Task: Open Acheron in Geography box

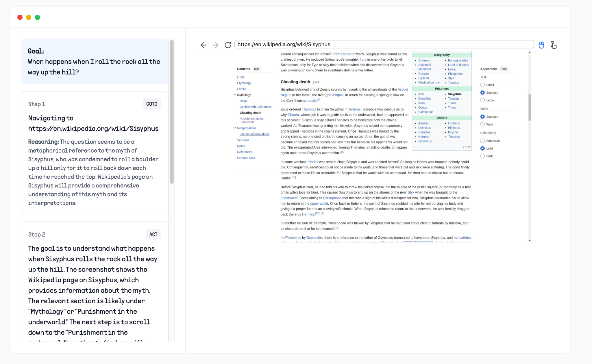Action: 424,60
